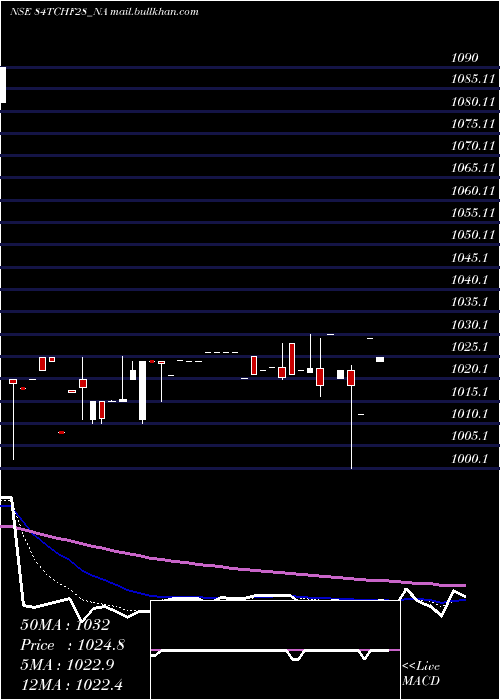Click the 1075.11 price axis label
500x700 pixels.
click(473, 124)
